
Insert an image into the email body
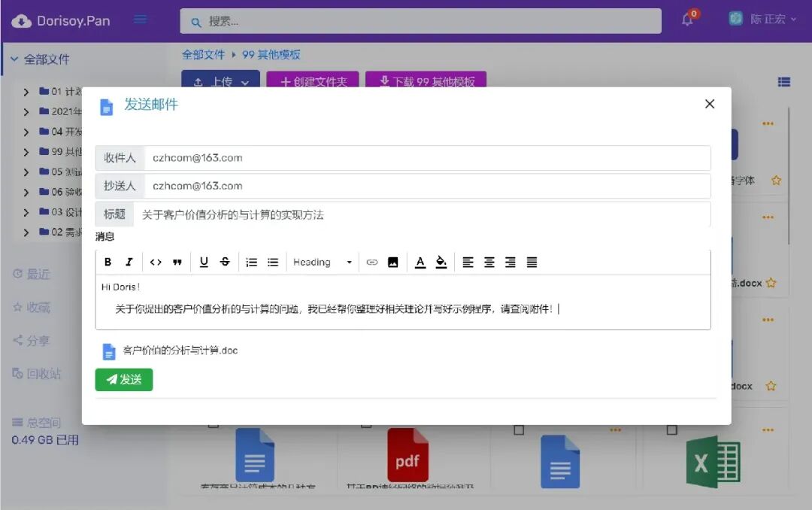[392, 262]
